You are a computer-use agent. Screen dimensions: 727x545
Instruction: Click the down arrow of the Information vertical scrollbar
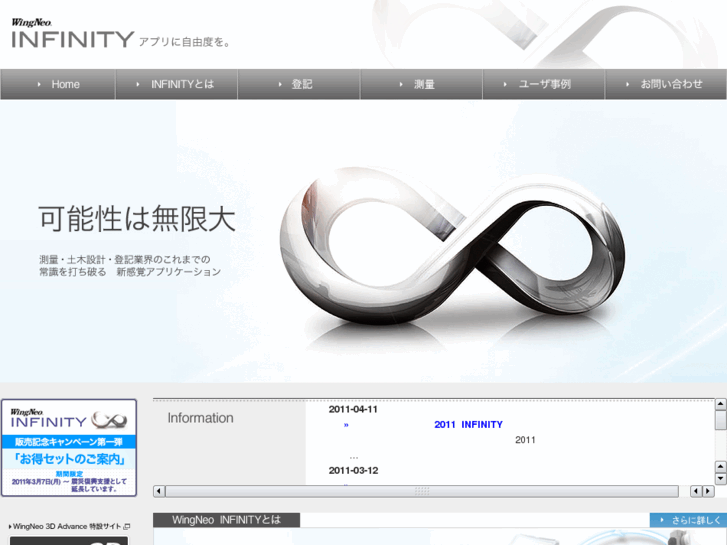click(721, 479)
